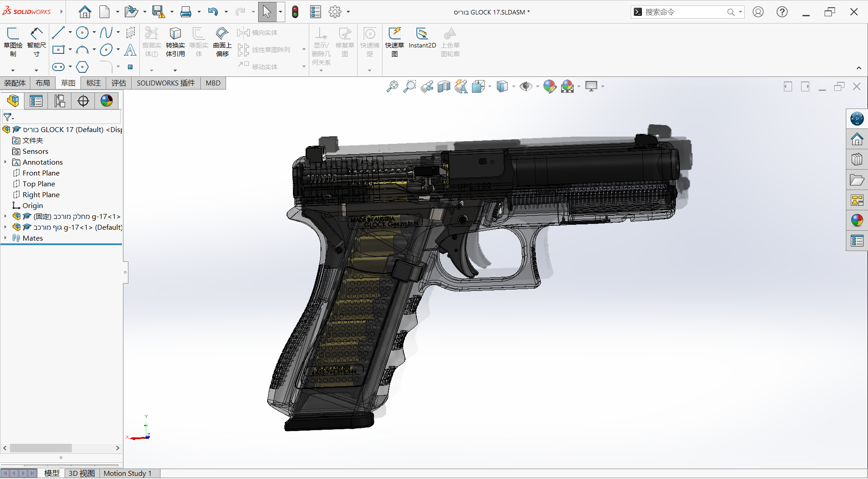Screen dimensions: 868x479
Task: Switch to the 装配体 (Assembly) ribbon tab
Action: pyautogui.click(x=15, y=83)
